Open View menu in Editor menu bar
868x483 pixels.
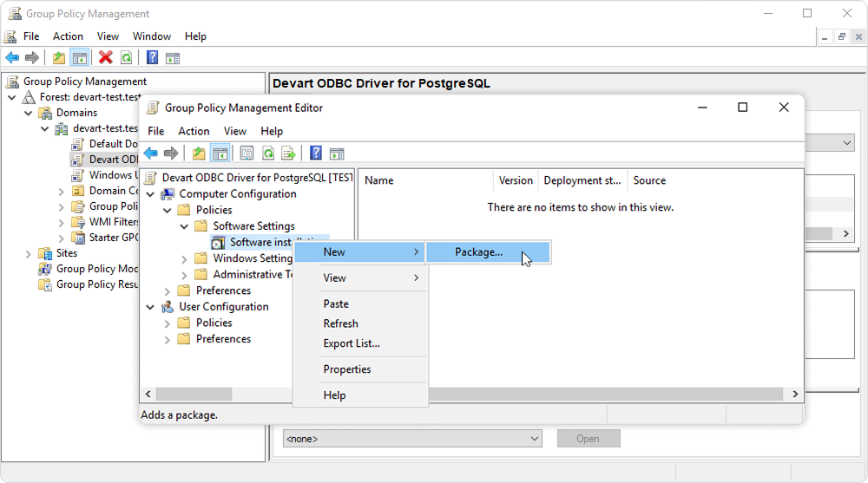click(x=234, y=131)
